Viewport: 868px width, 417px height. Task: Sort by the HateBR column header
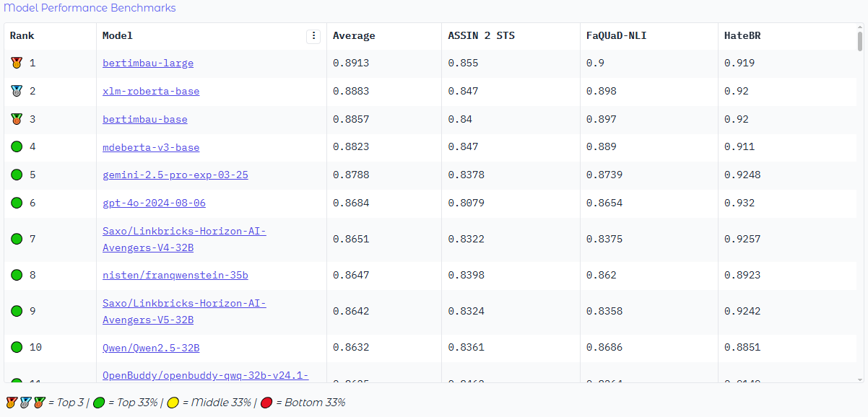(742, 35)
